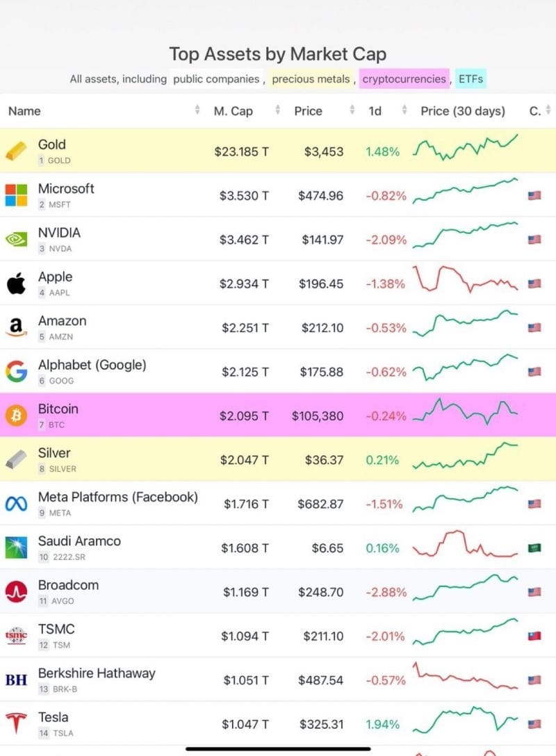Open Berkshire Hathaway asset page
This screenshot has height=756, width=556.
97,673
